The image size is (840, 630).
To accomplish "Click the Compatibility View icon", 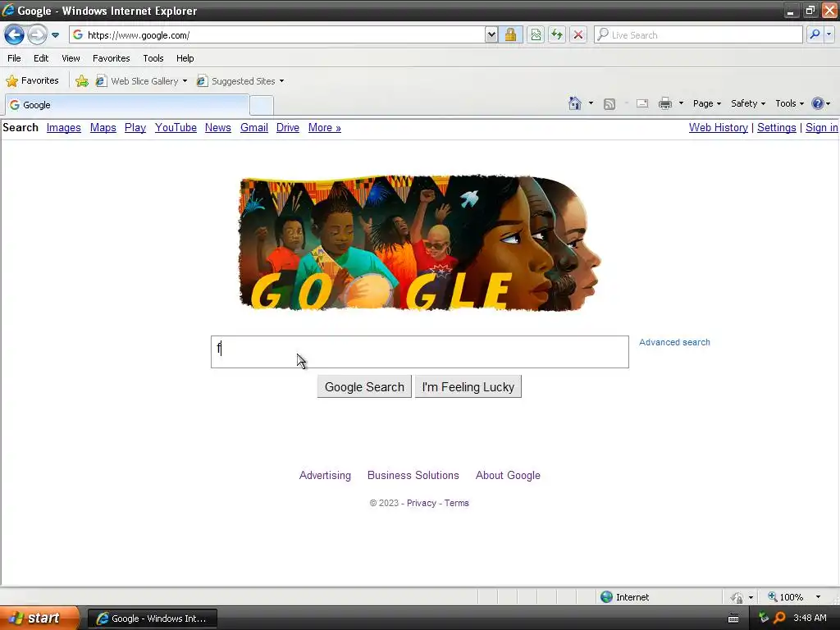I will [535, 34].
